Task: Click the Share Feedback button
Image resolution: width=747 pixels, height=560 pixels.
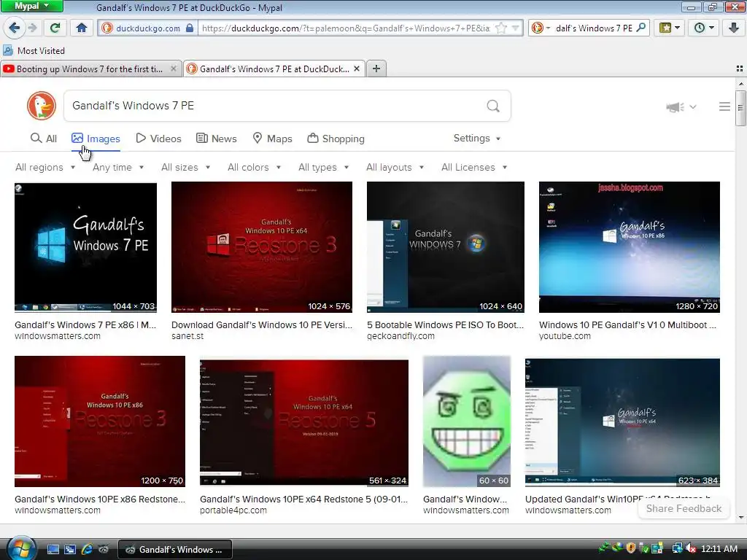Action: coord(684,508)
